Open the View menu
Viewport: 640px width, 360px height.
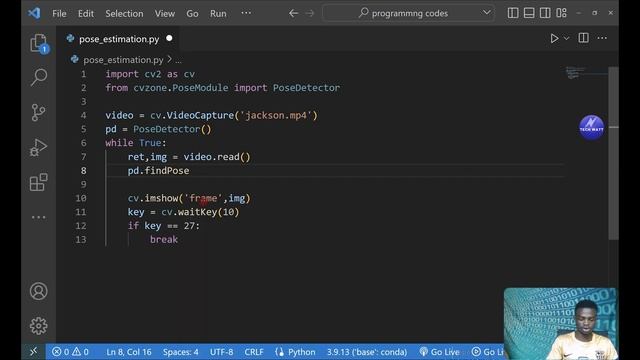tap(164, 13)
